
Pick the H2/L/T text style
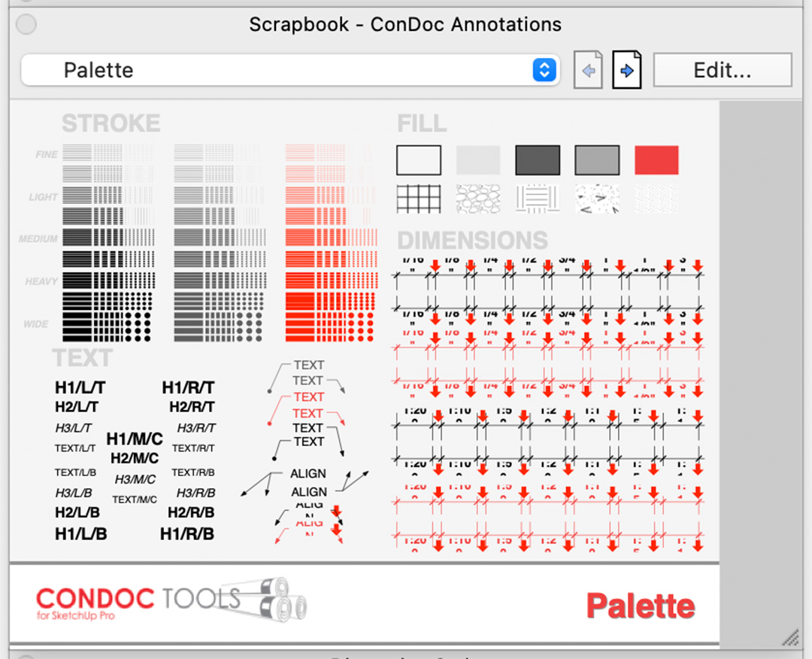(x=77, y=407)
